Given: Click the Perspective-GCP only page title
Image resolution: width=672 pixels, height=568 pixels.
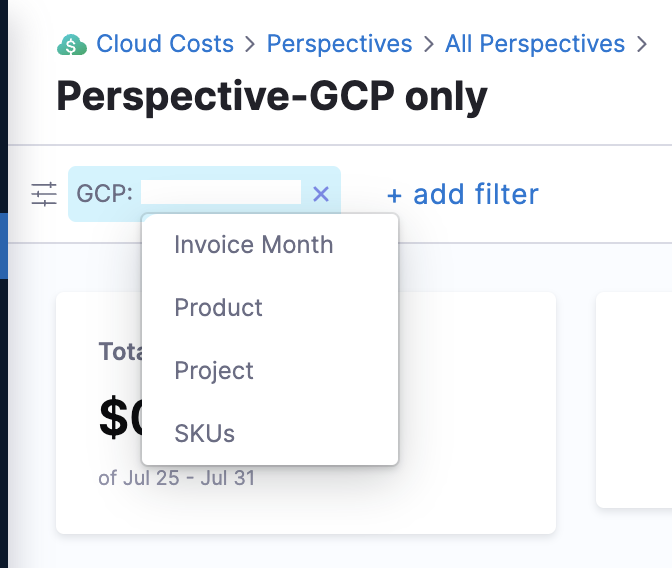Looking at the screenshot, I should [x=272, y=96].
